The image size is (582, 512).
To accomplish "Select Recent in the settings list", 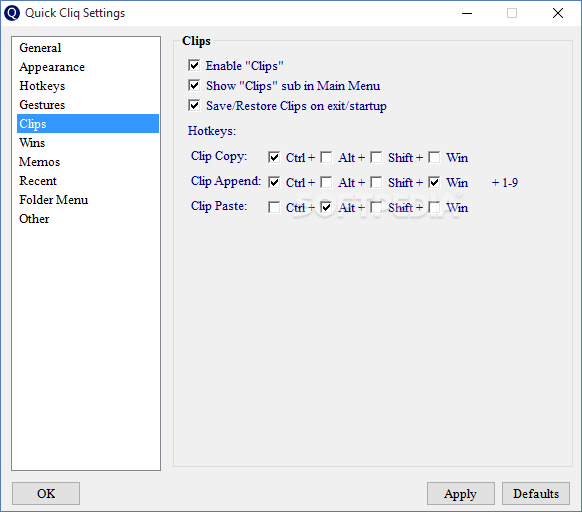I will click(x=88, y=181).
